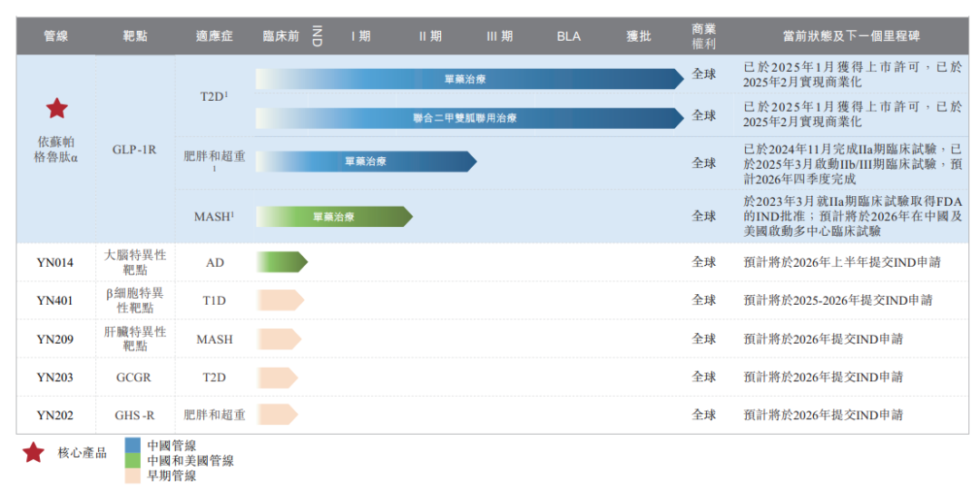The height and width of the screenshot is (491, 980).
Task: Click the T2D indication in YN203 row
Action: point(214,378)
